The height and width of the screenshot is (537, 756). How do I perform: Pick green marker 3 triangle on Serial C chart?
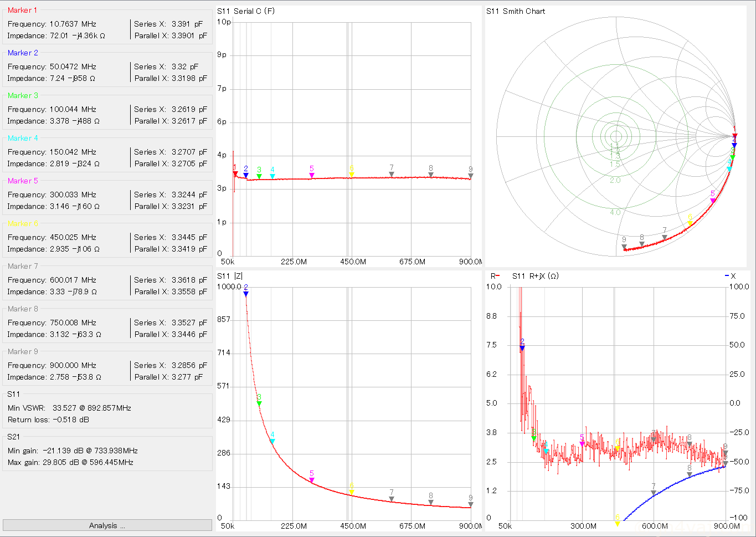tap(259, 176)
